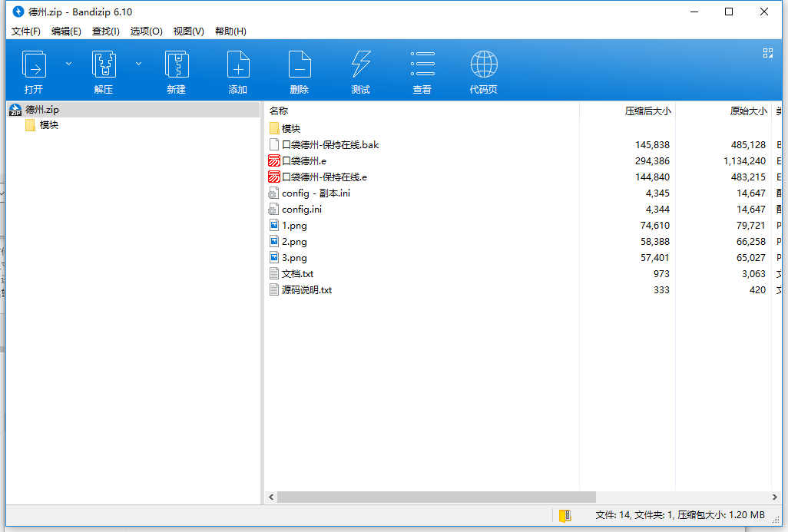Image resolution: width=788 pixels, height=532 pixels.
Task: Open the 选项(O) menu
Action: pos(146,31)
